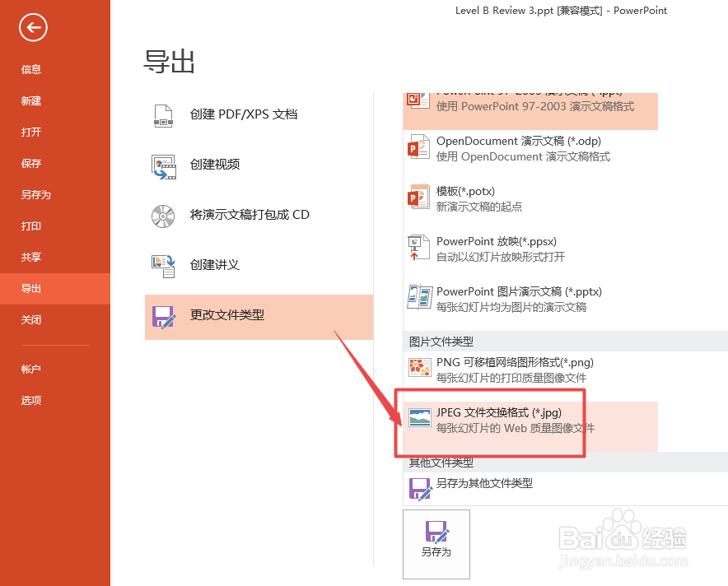Image resolution: width=728 pixels, height=586 pixels.
Task: Click the JPEG landscape image icon
Action: pyautogui.click(x=420, y=417)
